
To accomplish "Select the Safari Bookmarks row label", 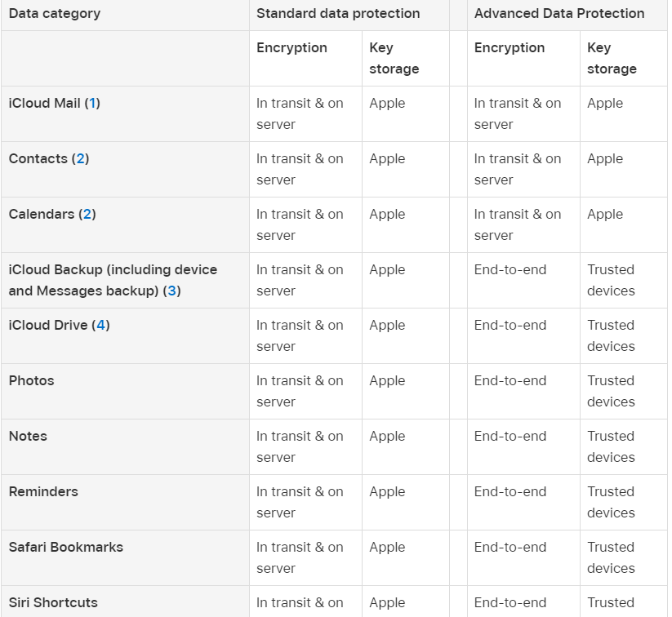I will tap(66, 547).
